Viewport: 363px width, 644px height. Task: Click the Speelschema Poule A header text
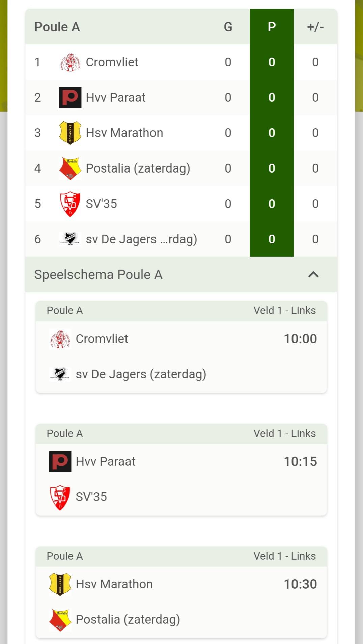pyautogui.click(x=99, y=275)
